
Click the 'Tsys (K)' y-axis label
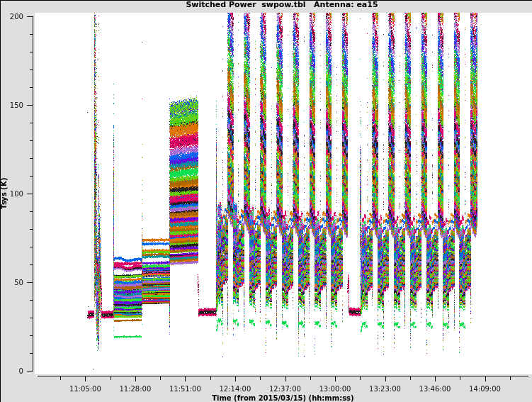(5, 193)
